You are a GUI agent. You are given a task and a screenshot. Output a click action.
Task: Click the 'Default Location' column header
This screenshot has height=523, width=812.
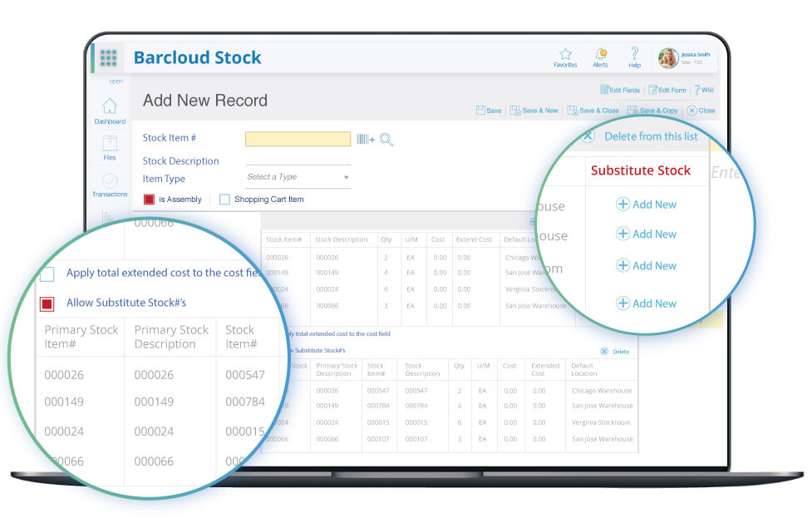584,369
